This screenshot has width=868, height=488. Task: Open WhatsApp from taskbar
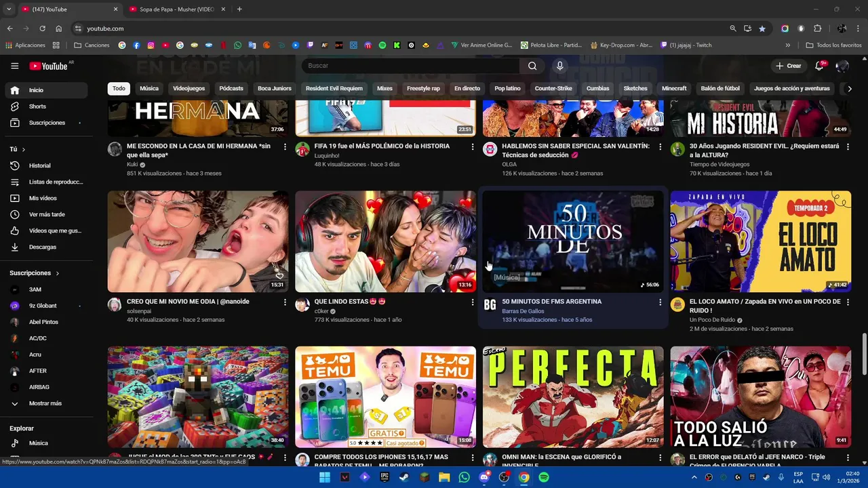pos(464,477)
